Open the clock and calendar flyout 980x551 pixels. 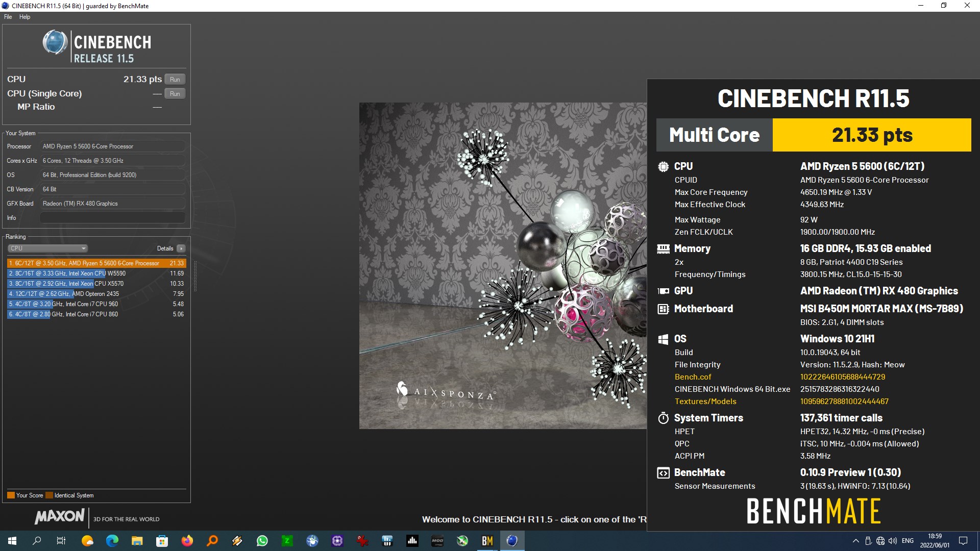pyautogui.click(x=935, y=541)
